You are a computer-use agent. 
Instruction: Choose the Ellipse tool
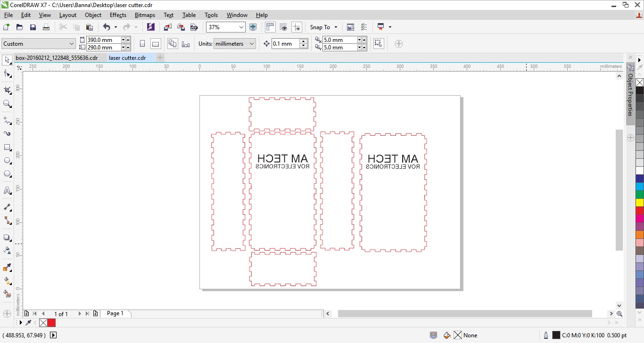7,161
